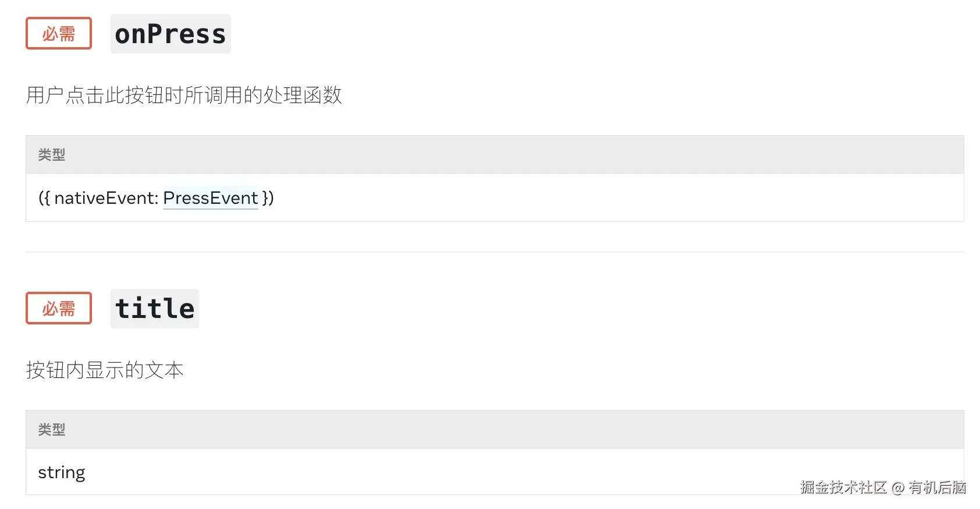Click the 类型 header above string
980x509 pixels.
[52, 429]
